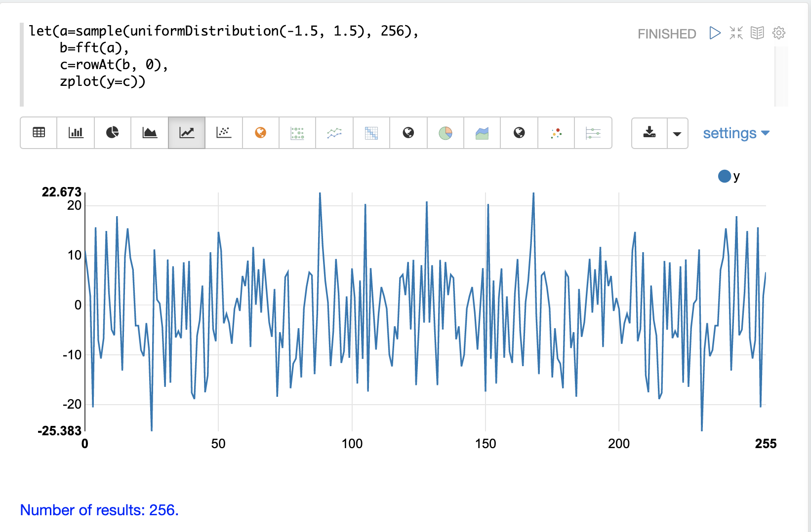Select the bar chart visualization
This screenshot has width=811, height=532.
(76, 133)
